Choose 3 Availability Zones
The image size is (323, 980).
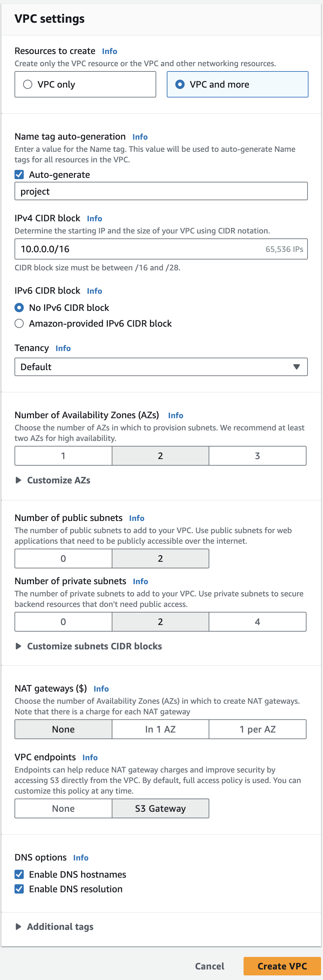click(x=257, y=456)
